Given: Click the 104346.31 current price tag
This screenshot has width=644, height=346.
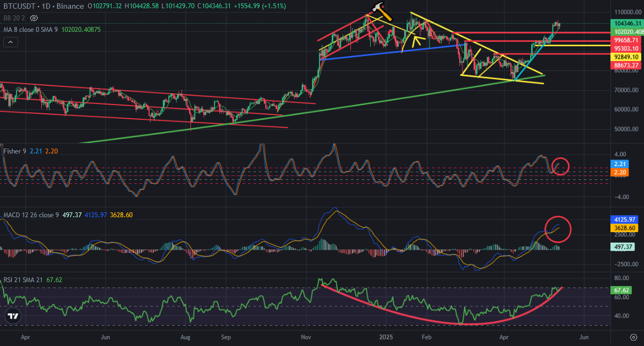Looking at the screenshot, I should 628,24.
